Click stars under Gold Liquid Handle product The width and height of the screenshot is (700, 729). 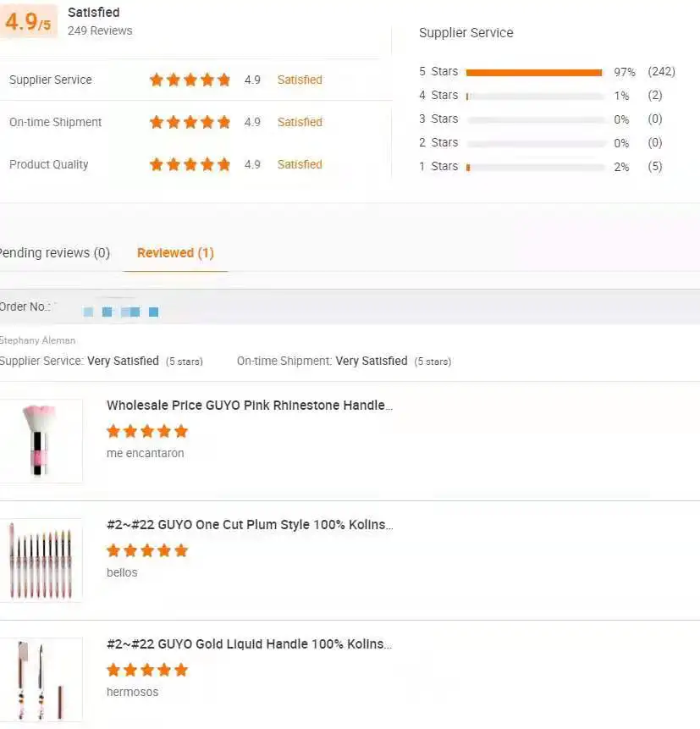pyautogui.click(x=147, y=670)
